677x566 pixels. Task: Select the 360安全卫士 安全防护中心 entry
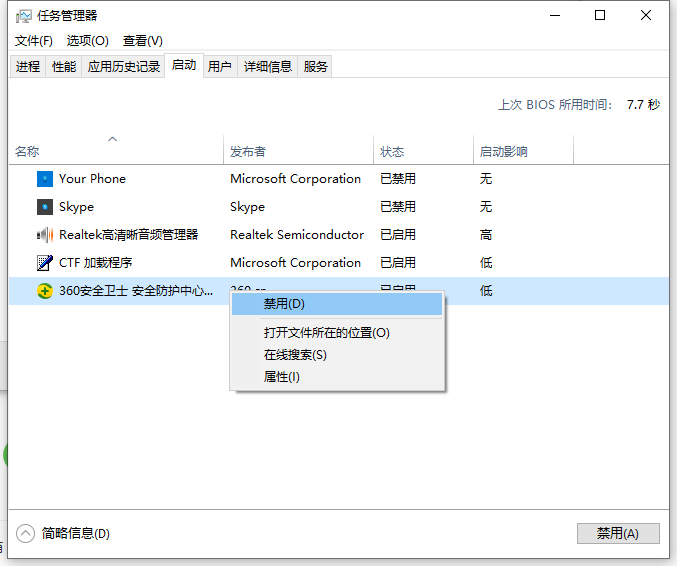(136, 291)
